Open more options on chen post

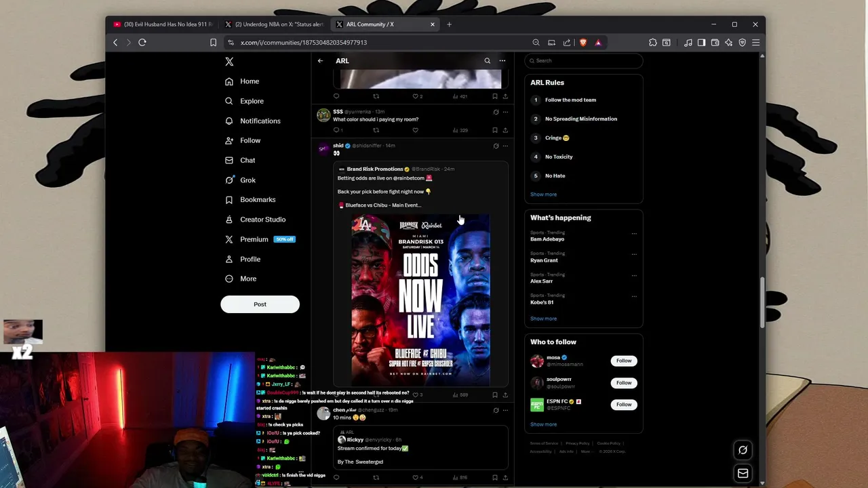coord(505,410)
